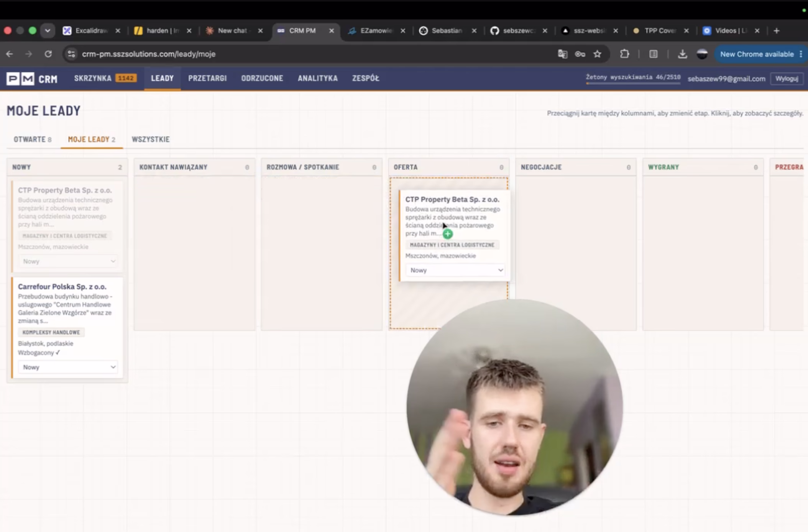The height and width of the screenshot is (532, 808).
Task: Open a new browser tab with plus icon
Action: pos(777,31)
